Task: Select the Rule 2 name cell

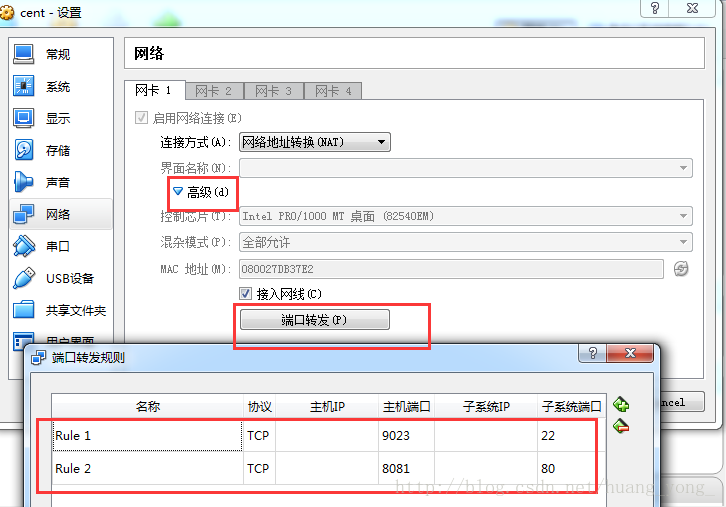Action: [147, 469]
